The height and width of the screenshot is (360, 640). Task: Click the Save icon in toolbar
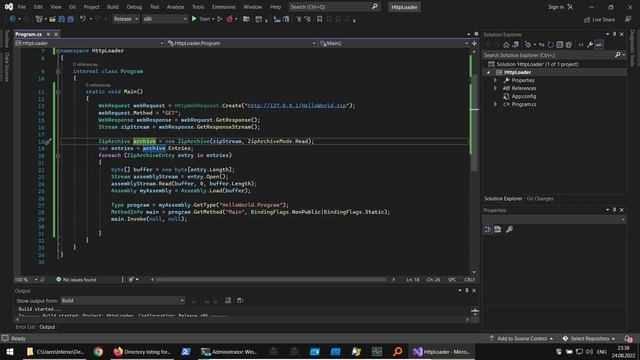click(62, 19)
